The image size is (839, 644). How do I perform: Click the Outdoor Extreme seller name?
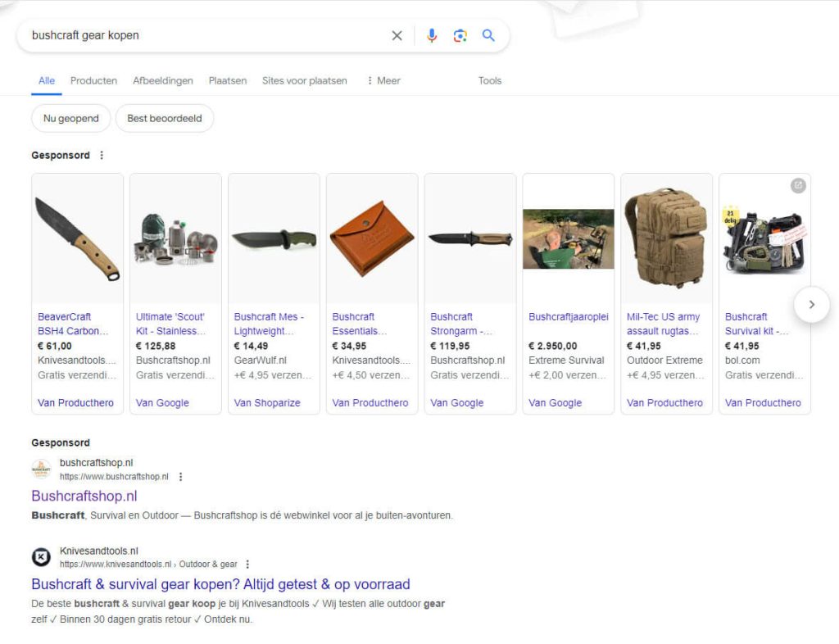pyautogui.click(x=664, y=361)
